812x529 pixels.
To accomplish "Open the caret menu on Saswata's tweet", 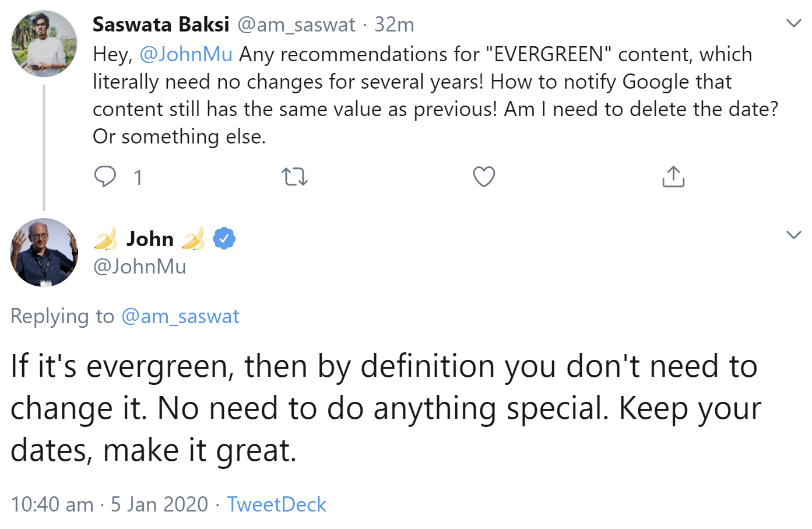I will click(793, 23).
